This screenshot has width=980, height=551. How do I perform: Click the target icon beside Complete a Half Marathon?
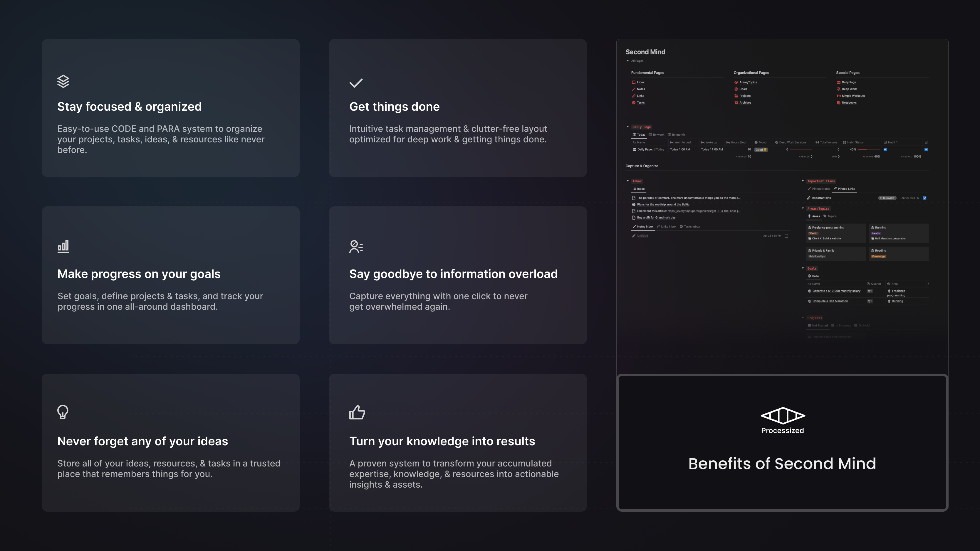[x=810, y=301]
